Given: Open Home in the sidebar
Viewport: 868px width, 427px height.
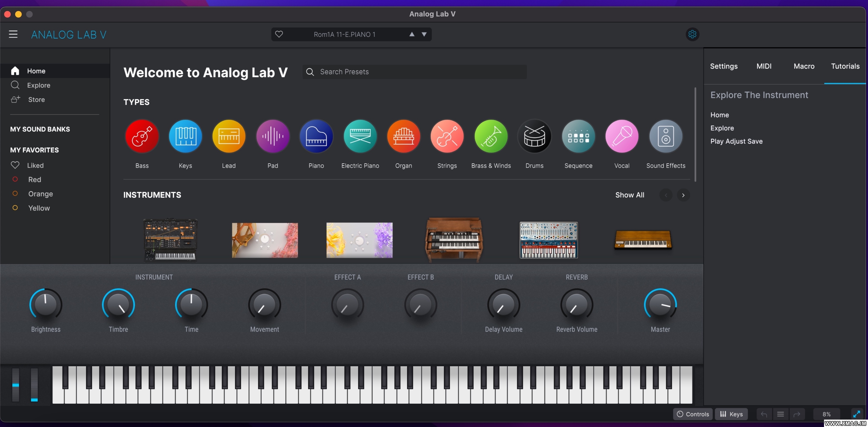Looking at the screenshot, I should click(x=55, y=71).
